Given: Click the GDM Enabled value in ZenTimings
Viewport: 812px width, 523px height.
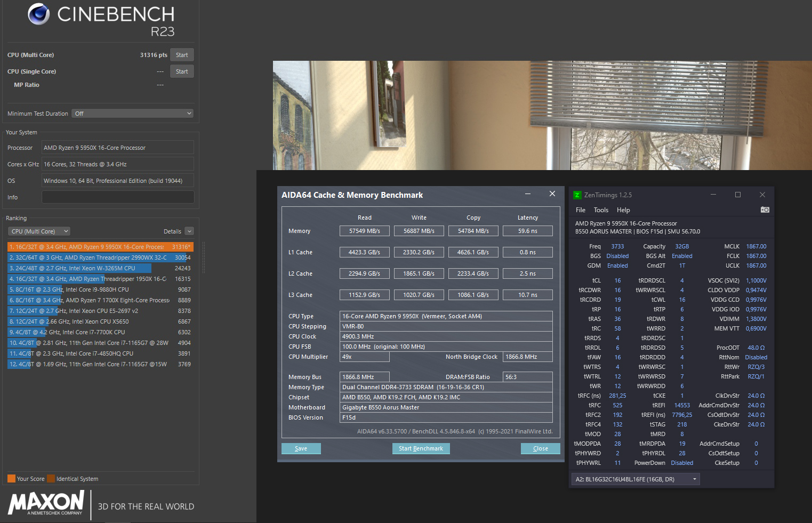Looking at the screenshot, I should 617,265.
